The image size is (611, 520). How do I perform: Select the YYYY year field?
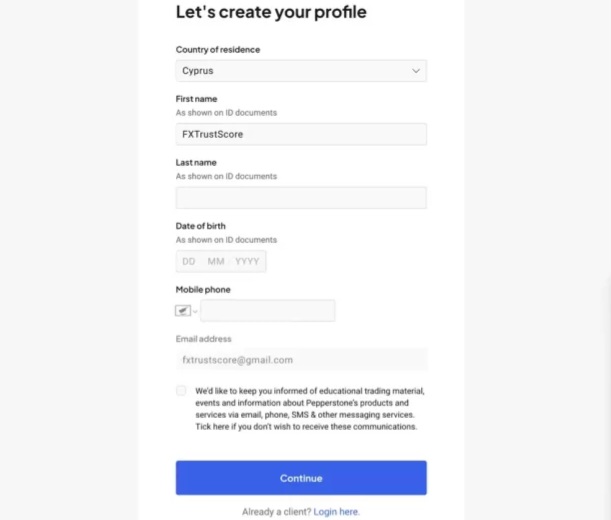coord(247,262)
